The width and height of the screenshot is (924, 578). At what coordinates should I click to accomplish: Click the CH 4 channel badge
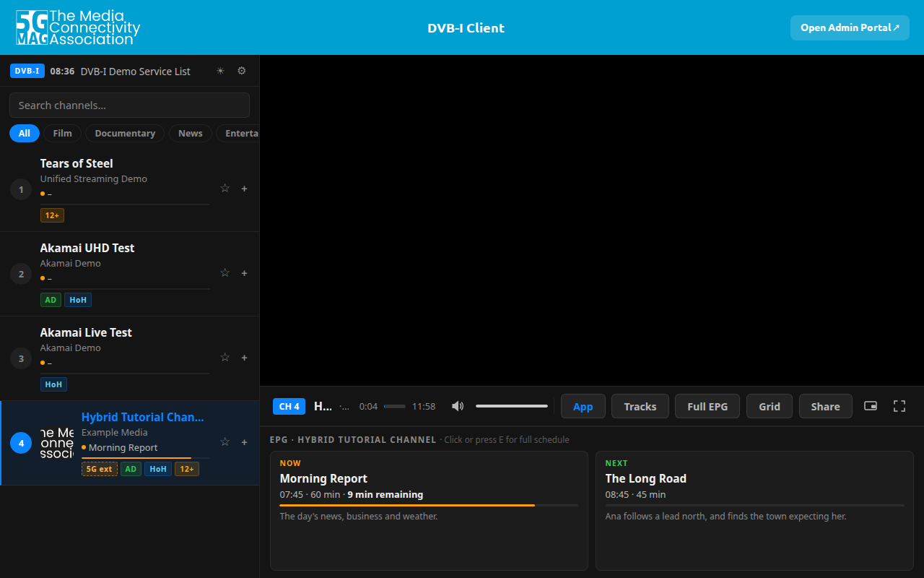tap(289, 406)
